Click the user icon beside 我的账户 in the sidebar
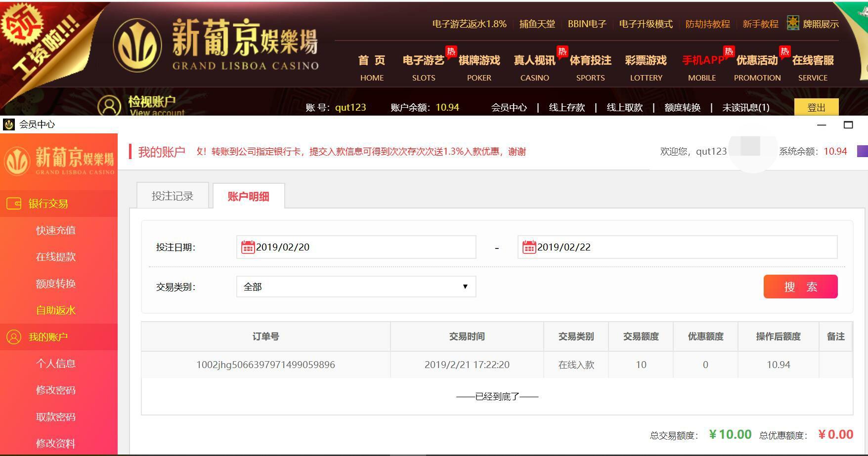 point(13,337)
